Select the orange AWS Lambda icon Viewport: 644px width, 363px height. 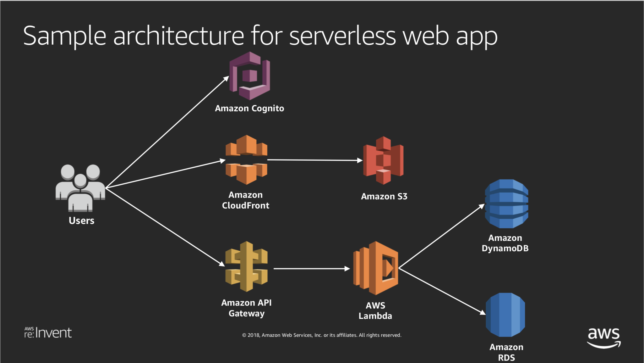(376, 268)
